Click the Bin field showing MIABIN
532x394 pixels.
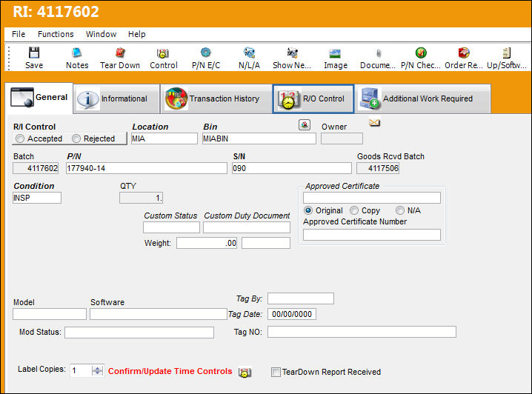[259, 138]
